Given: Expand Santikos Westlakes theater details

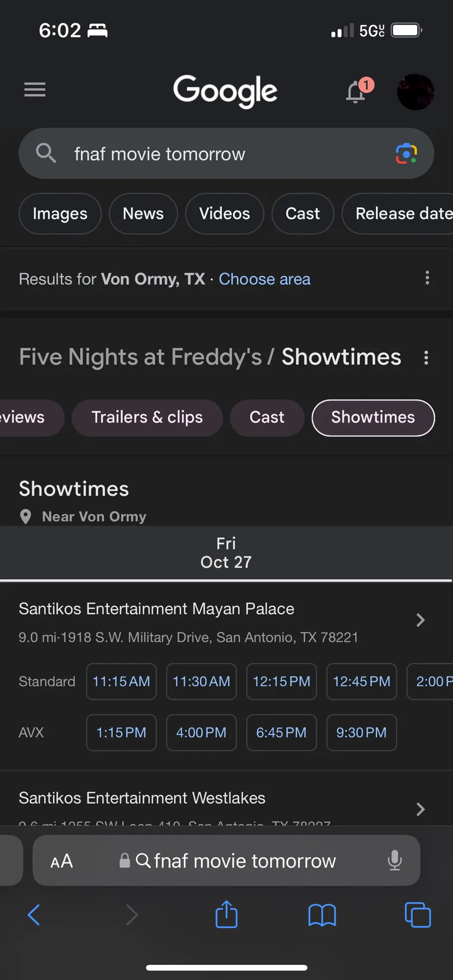Looking at the screenshot, I should (420, 809).
